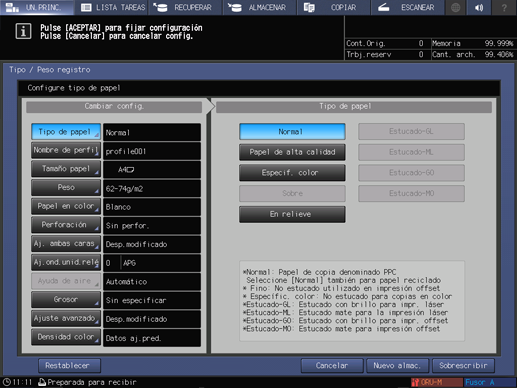Click the Memoria 99.999% counter
This screenshot has width=517, height=388.
coord(473,43)
